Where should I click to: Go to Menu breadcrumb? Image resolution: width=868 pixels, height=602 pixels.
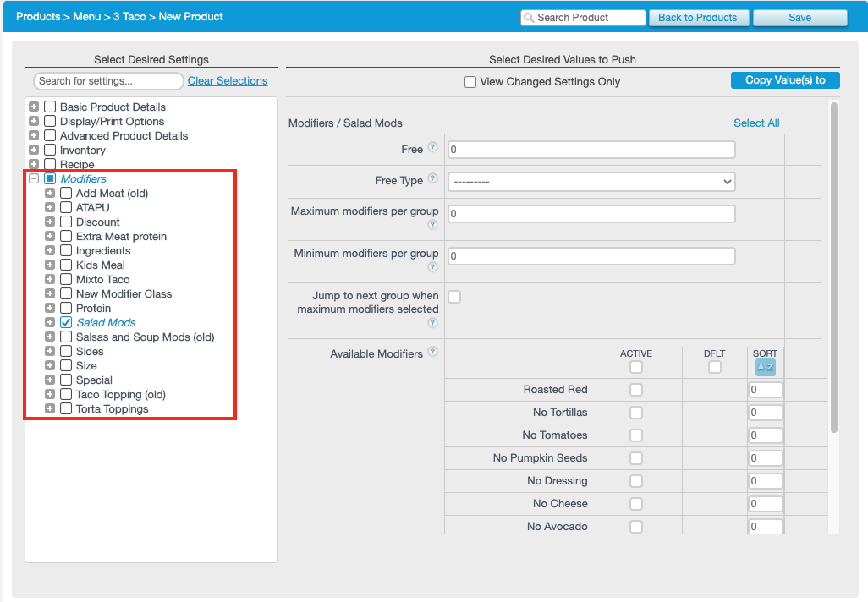click(x=87, y=17)
